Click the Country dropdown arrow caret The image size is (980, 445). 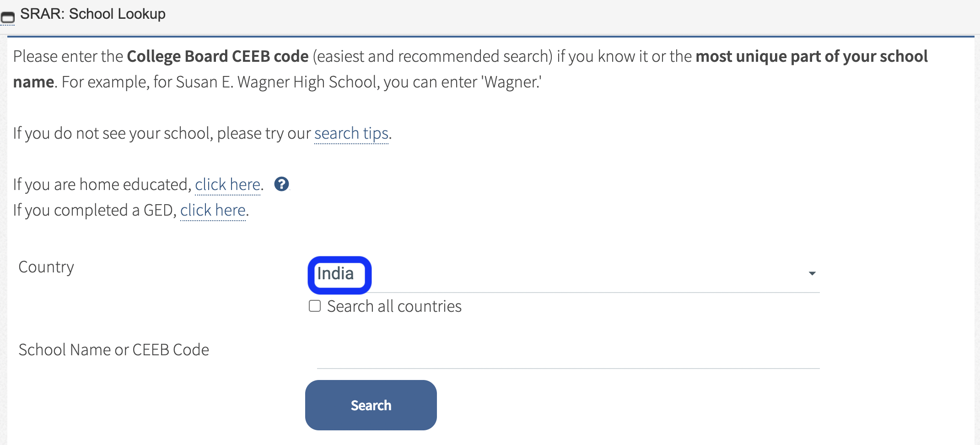tap(812, 274)
